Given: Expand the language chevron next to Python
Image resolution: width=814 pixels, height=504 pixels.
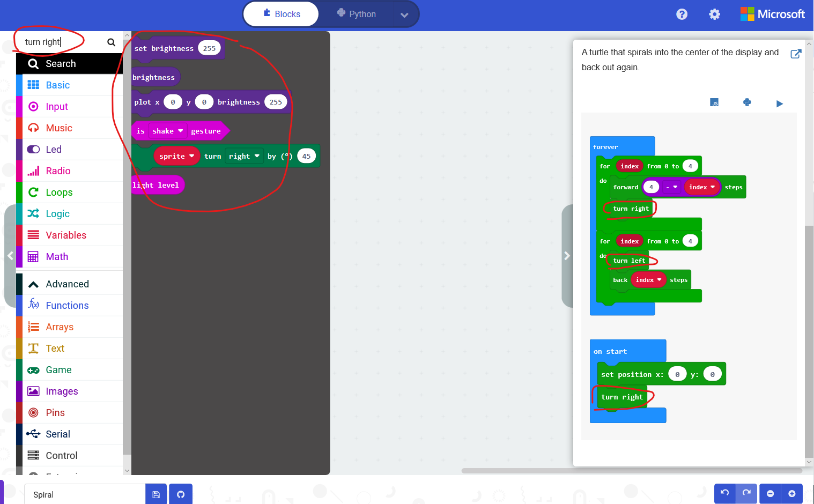Looking at the screenshot, I should click(405, 14).
